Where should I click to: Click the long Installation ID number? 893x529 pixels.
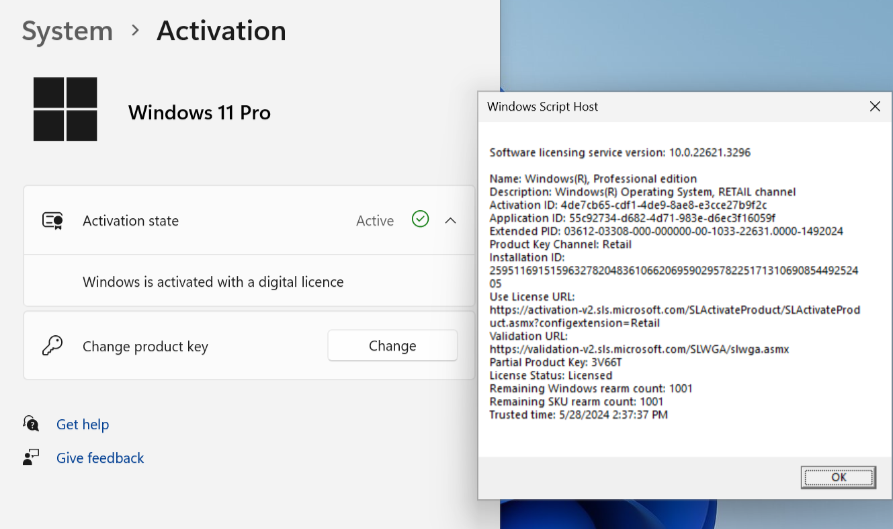(x=674, y=277)
